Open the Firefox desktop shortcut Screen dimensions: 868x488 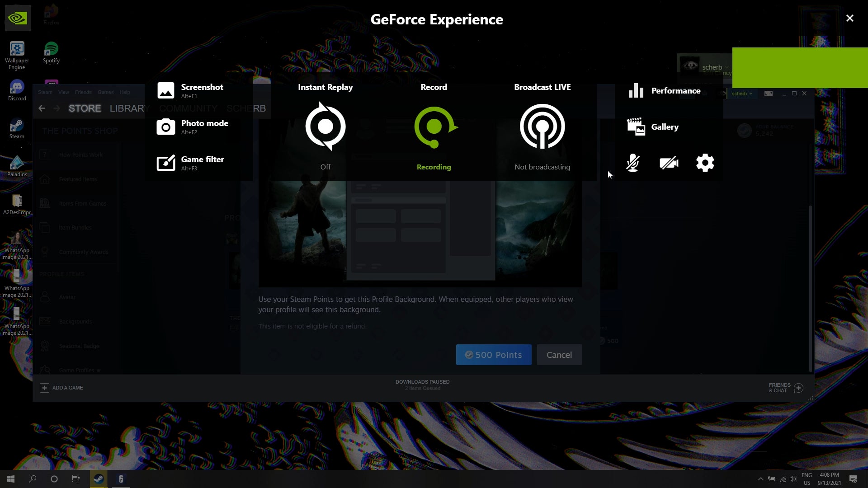coord(51,14)
